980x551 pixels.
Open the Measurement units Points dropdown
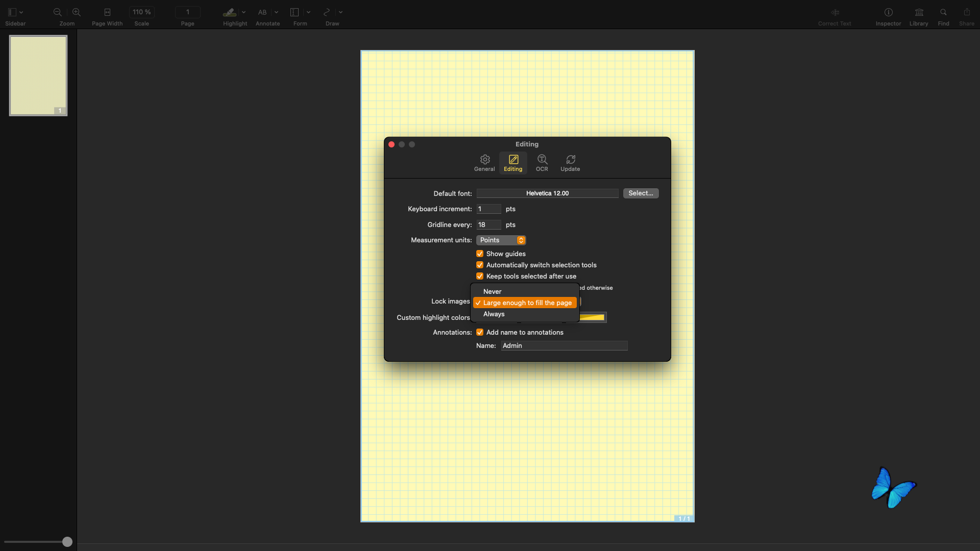pyautogui.click(x=501, y=240)
